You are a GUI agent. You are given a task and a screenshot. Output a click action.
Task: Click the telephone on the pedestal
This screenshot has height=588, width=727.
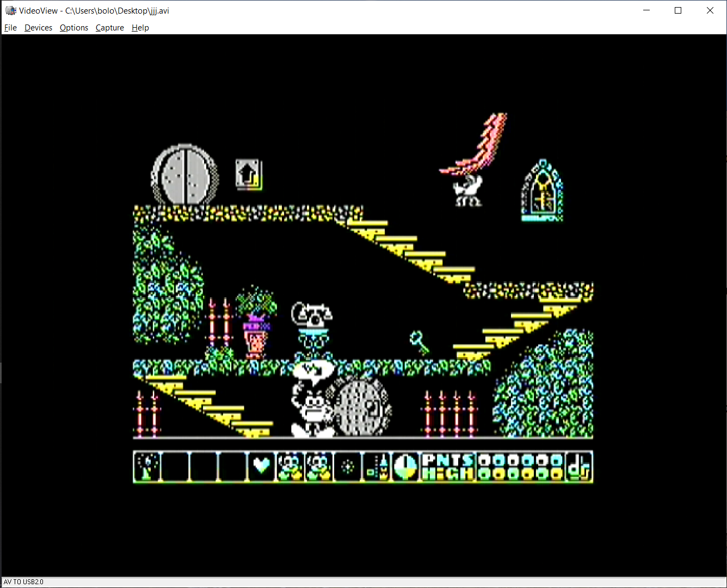tap(312, 316)
